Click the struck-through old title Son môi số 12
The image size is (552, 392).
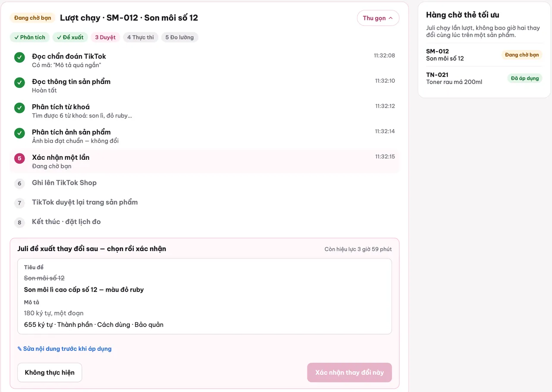pos(44,278)
